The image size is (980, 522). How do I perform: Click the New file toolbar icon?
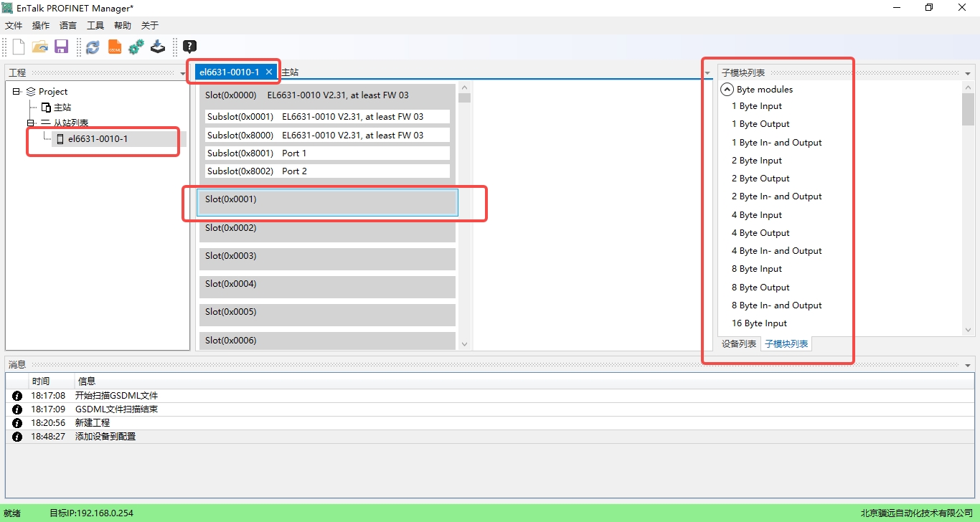pos(19,47)
